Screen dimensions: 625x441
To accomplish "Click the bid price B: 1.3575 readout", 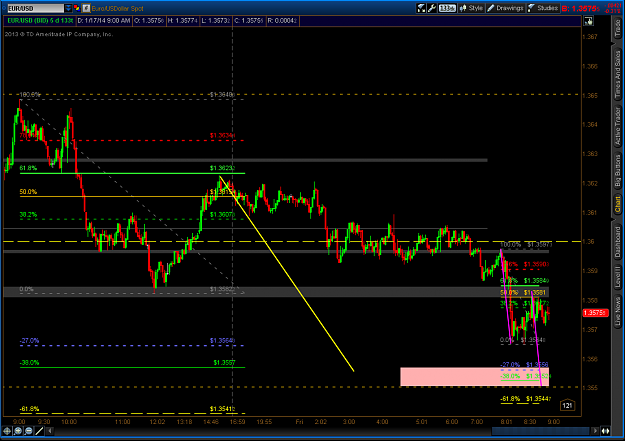I will coord(581,8).
